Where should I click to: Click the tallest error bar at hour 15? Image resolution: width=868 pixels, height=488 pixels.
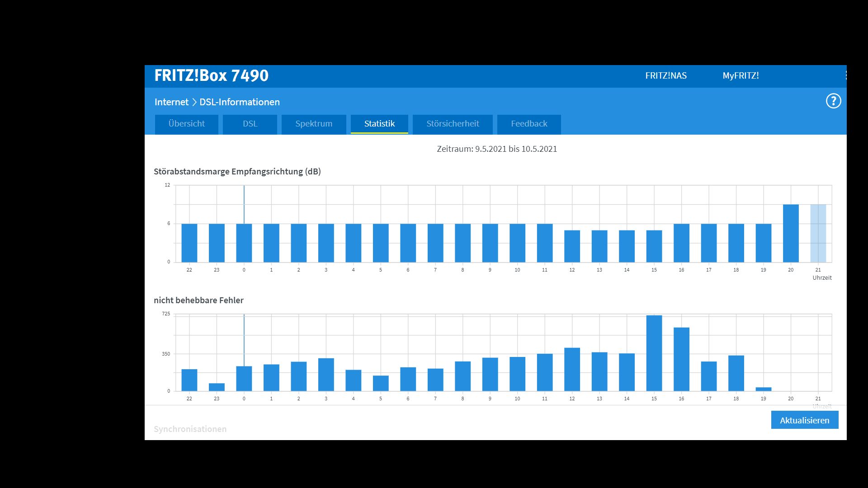coord(654,353)
